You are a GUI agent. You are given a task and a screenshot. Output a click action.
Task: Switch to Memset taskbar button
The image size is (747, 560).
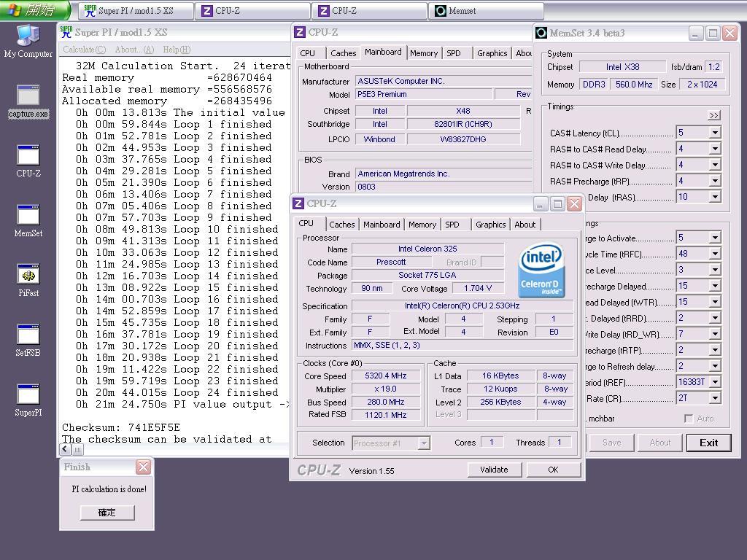(x=486, y=10)
